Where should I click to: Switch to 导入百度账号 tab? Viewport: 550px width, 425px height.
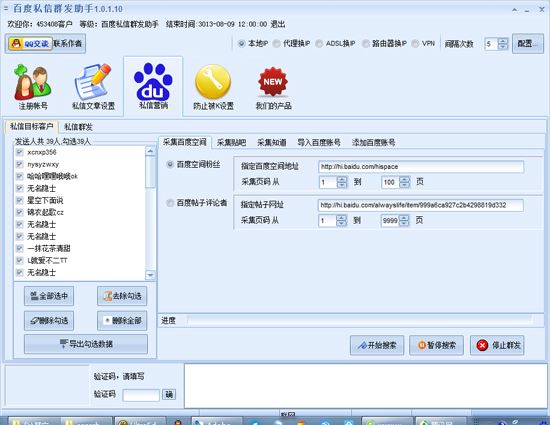pyautogui.click(x=319, y=142)
